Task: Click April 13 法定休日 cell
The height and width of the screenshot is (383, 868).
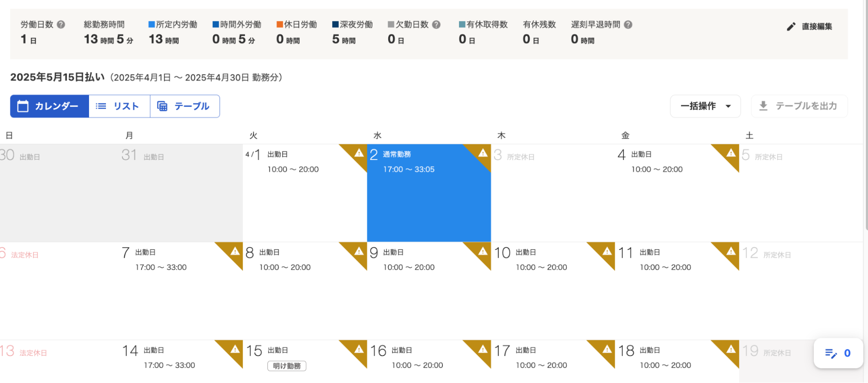Action: point(59,362)
